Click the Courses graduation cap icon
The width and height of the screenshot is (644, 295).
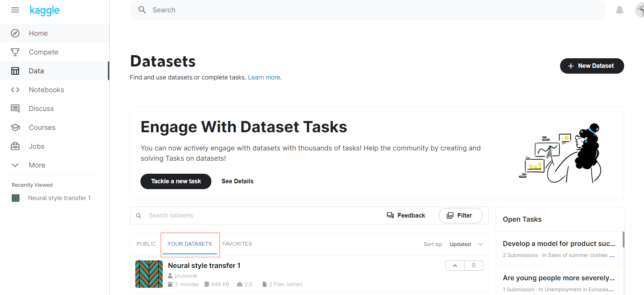[x=15, y=127]
